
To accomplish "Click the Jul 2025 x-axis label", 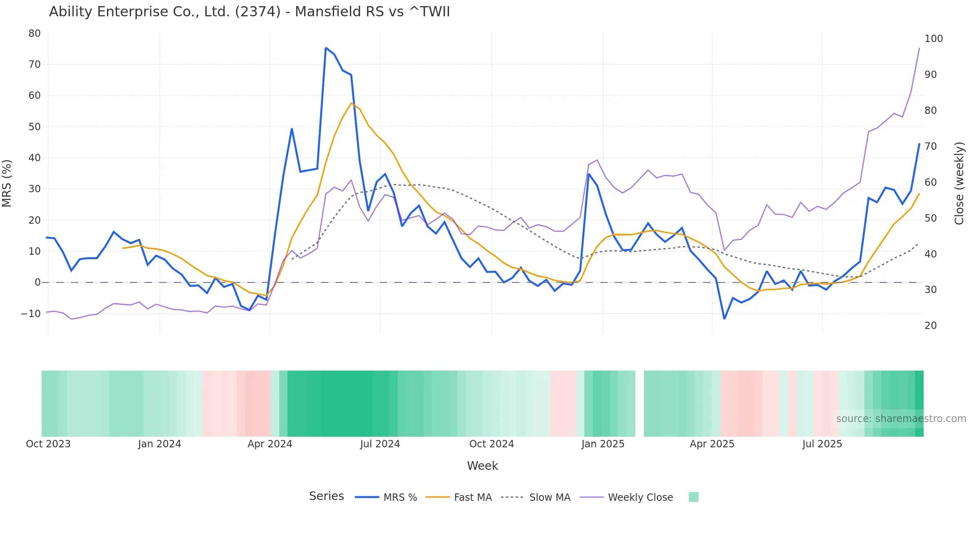I will [822, 444].
